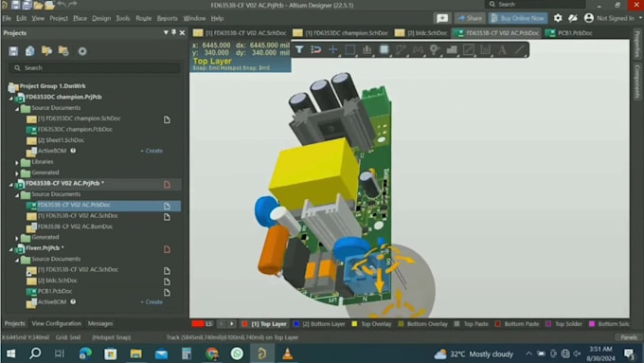Viewport: 644px width, 363px height.
Task: Switch to bldc.SchDoc document tab
Action: click(x=421, y=33)
